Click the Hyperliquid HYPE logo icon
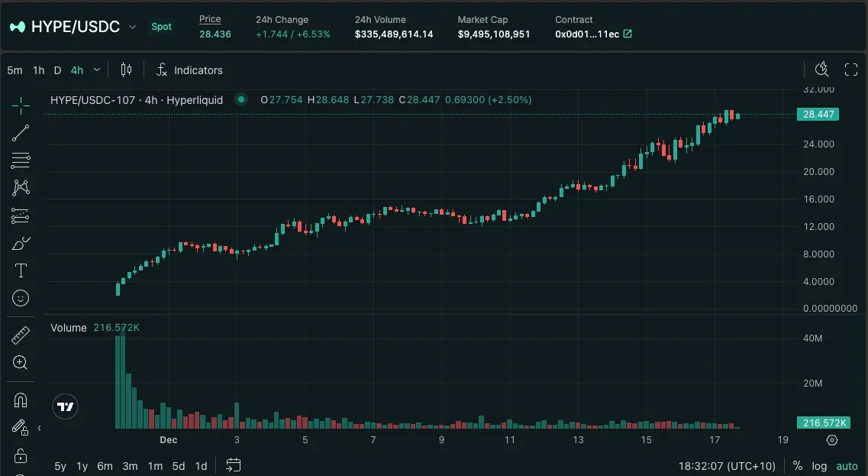Viewport: 868px width, 476px height. pyautogui.click(x=17, y=27)
